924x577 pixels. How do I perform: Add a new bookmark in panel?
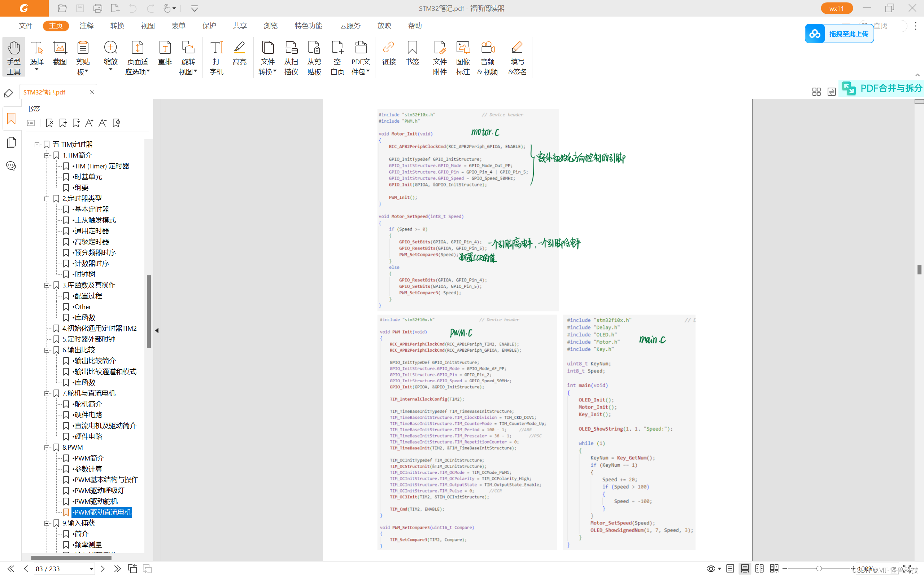pyautogui.click(x=63, y=123)
